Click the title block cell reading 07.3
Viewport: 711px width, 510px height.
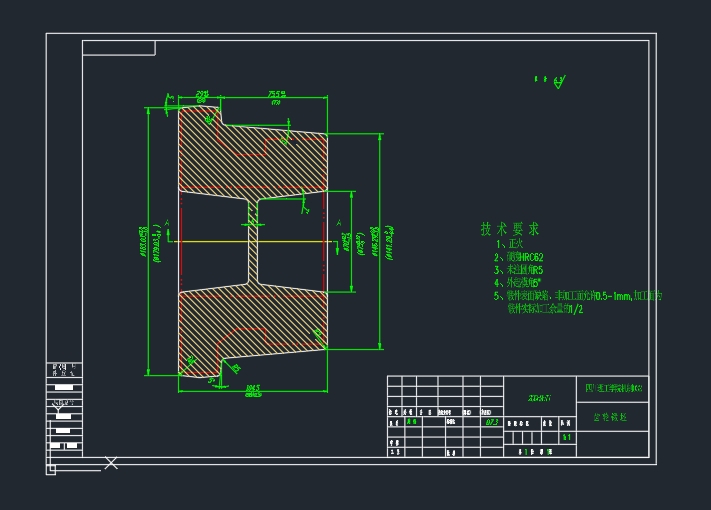pyautogui.click(x=492, y=422)
